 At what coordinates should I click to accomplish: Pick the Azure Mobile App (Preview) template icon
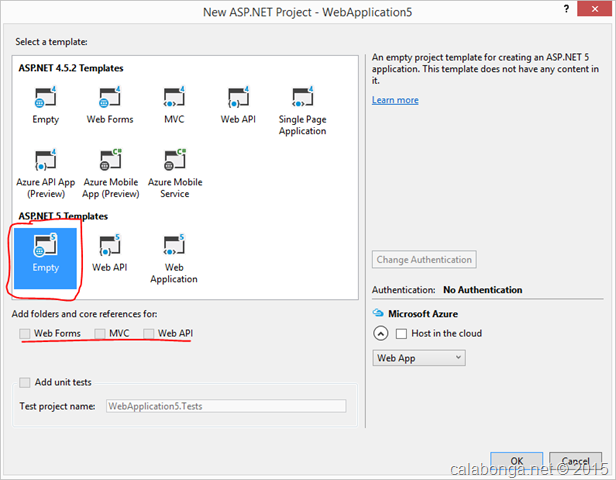tap(110, 160)
